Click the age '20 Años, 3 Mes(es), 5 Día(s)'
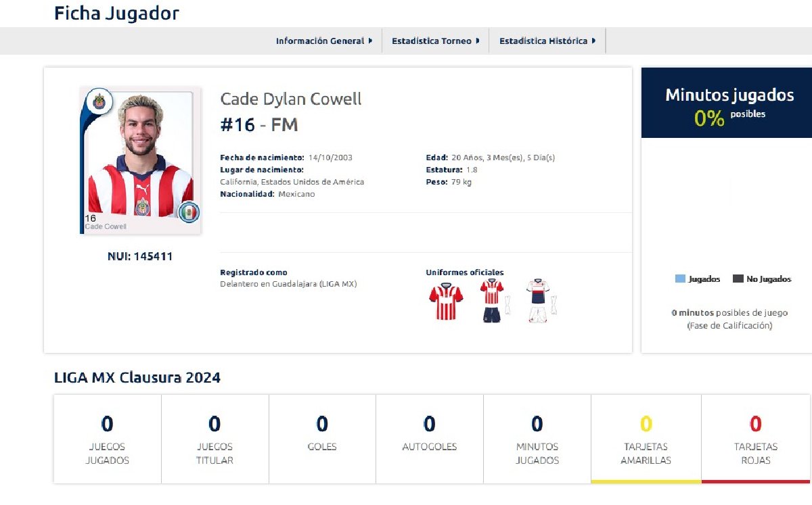This screenshot has width=812, height=505. pyautogui.click(x=503, y=158)
